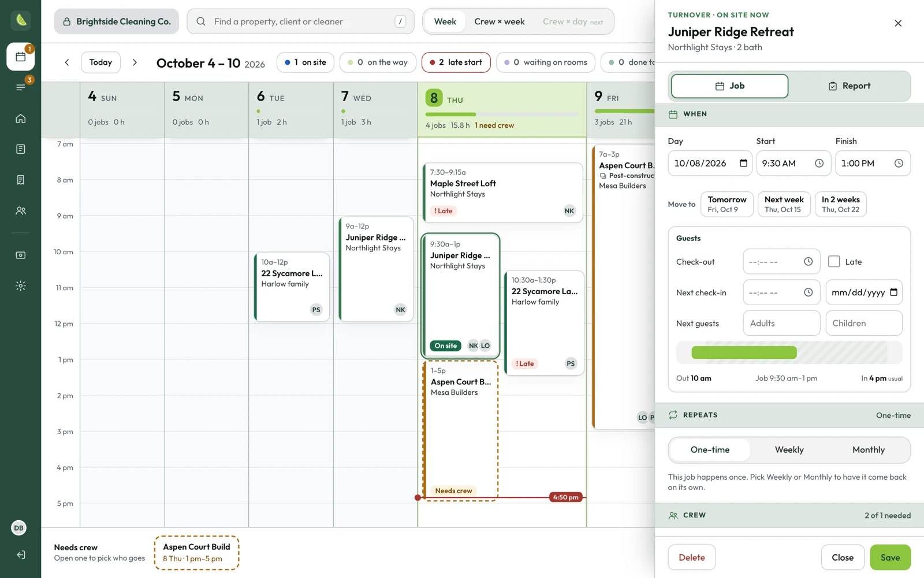The height and width of the screenshot is (578, 924).
Task: Open the calendar schedule sidebar icon
Action: click(x=21, y=57)
